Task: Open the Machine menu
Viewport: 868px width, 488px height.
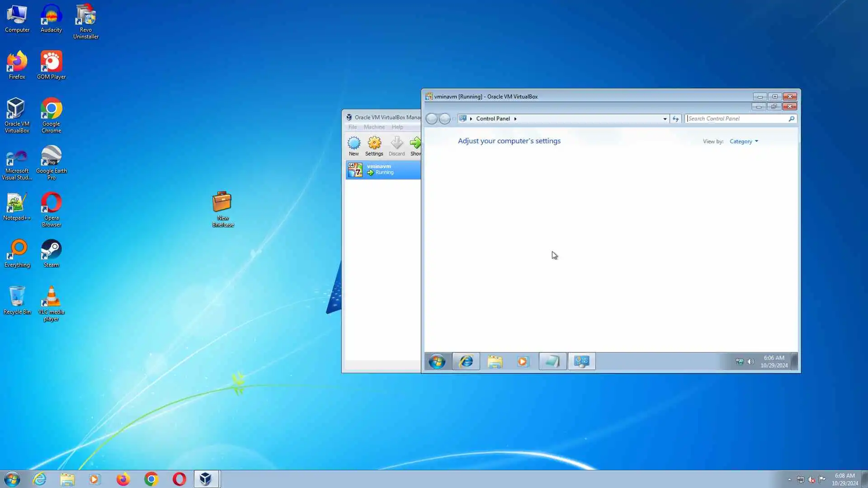Action: (374, 127)
